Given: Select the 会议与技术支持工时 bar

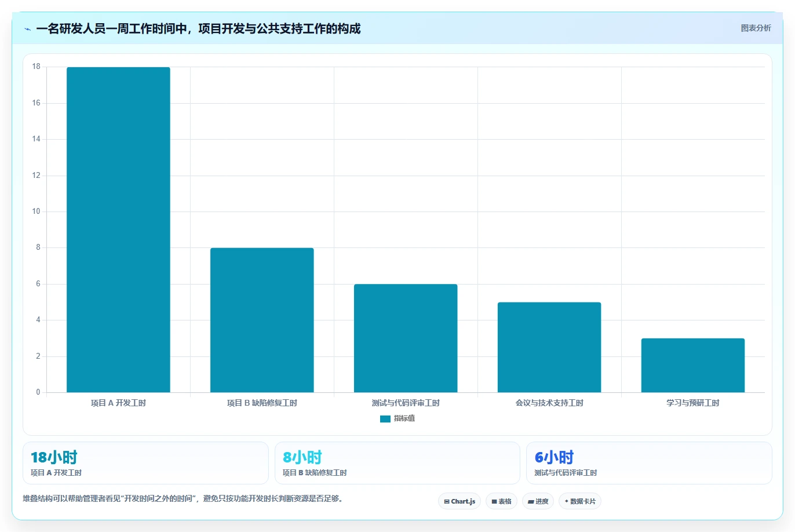Looking at the screenshot, I should click(x=549, y=347).
